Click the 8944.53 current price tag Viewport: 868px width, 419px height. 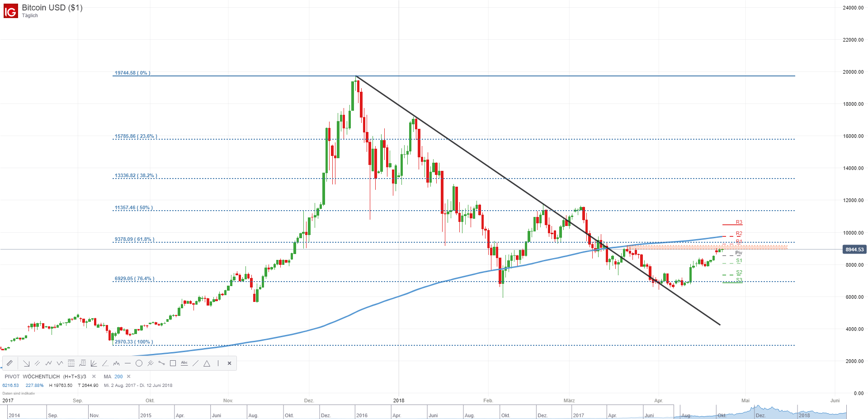tap(854, 250)
